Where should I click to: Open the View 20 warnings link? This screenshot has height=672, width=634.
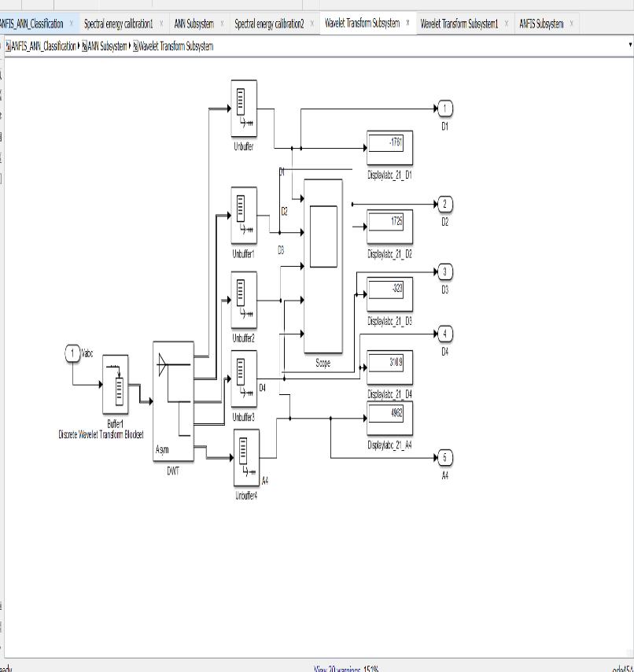(x=337, y=669)
